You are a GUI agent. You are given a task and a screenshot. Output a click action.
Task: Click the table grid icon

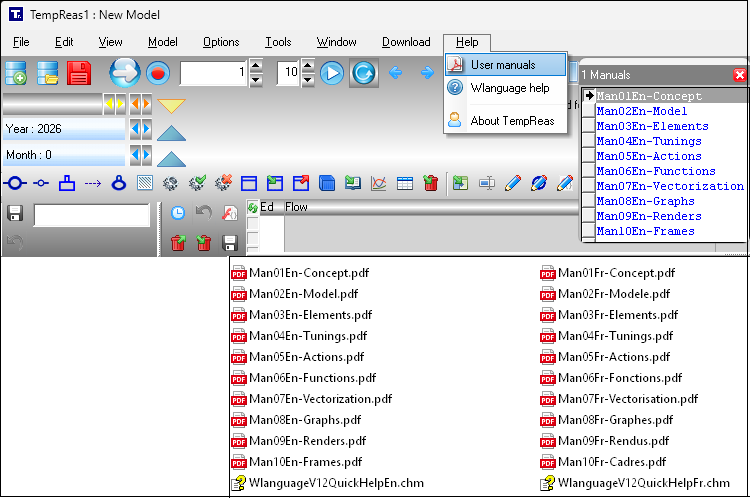coord(405,184)
